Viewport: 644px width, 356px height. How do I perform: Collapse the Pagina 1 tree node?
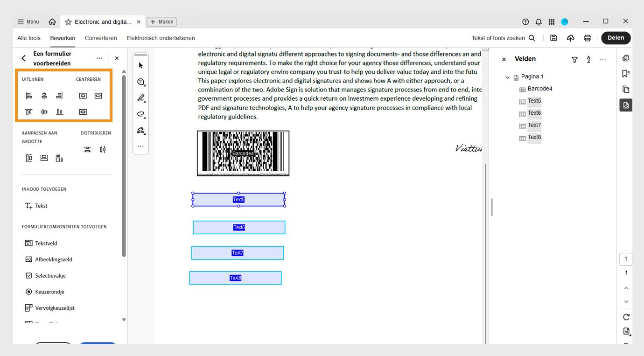[508, 77]
